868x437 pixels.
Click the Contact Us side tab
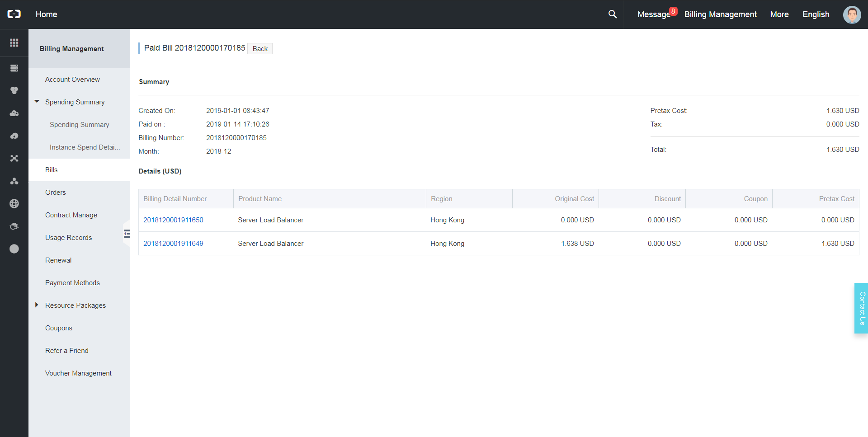[861, 308]
